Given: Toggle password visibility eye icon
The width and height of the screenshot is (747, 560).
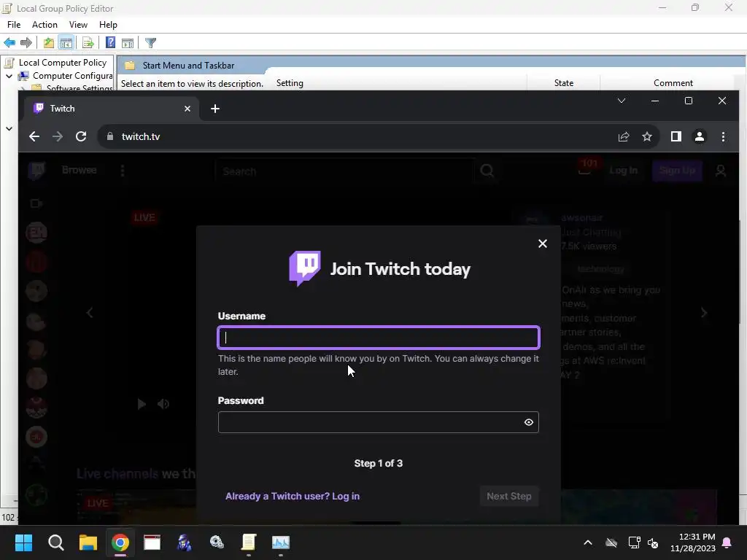Looking at the screenshot, I should pyautogui.click(x=529, y=422).
